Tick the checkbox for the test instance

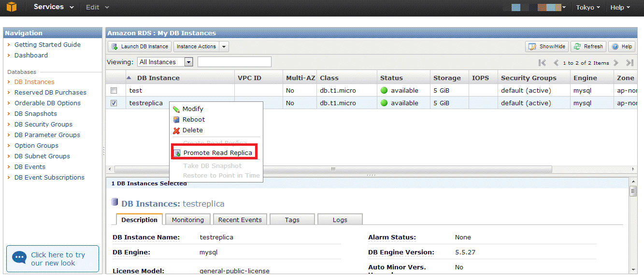pos(114,90)
